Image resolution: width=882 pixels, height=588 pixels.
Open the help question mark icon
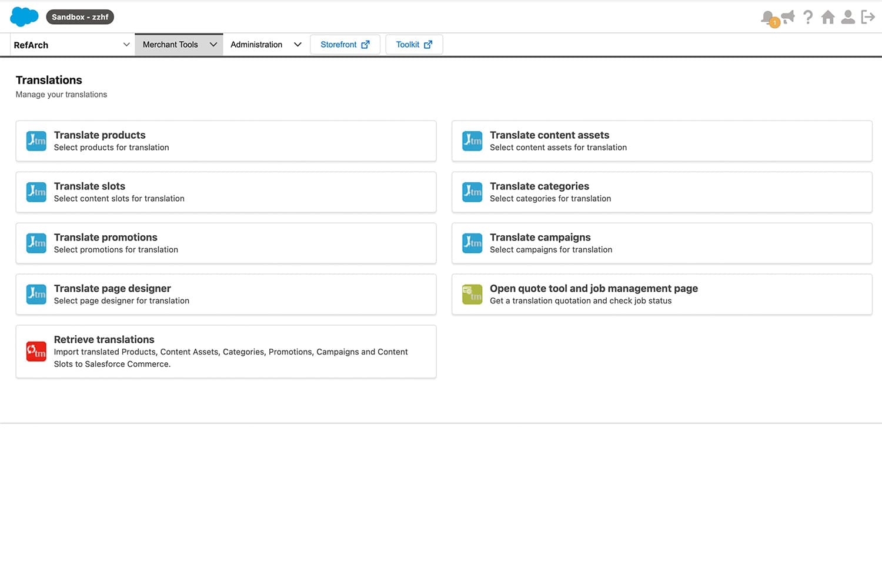(x=808, y=17)
